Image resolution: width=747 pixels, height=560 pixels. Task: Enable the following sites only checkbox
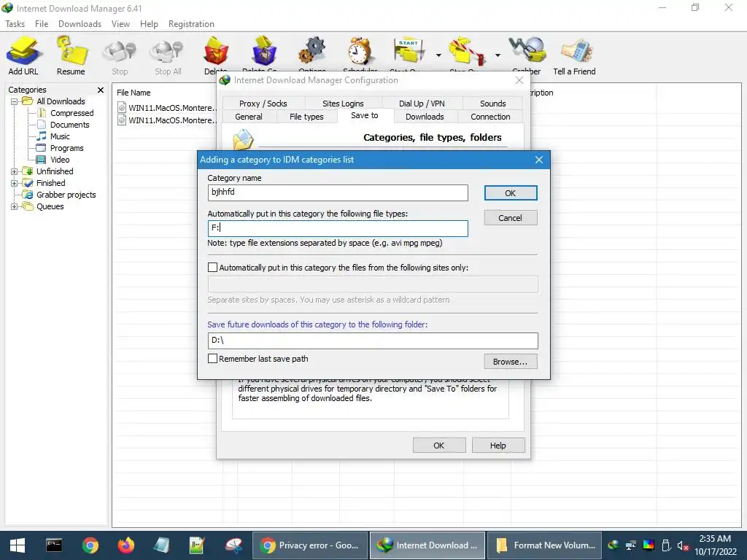(212, 268)
